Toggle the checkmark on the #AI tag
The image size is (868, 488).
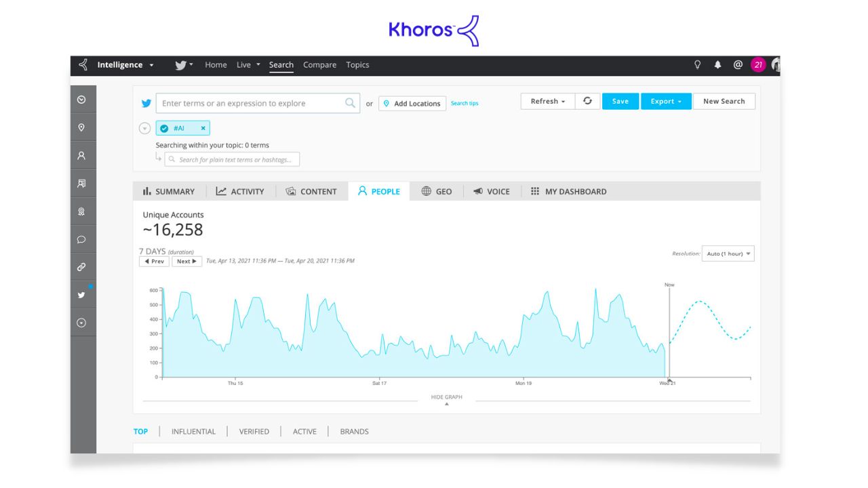[164, 128]
